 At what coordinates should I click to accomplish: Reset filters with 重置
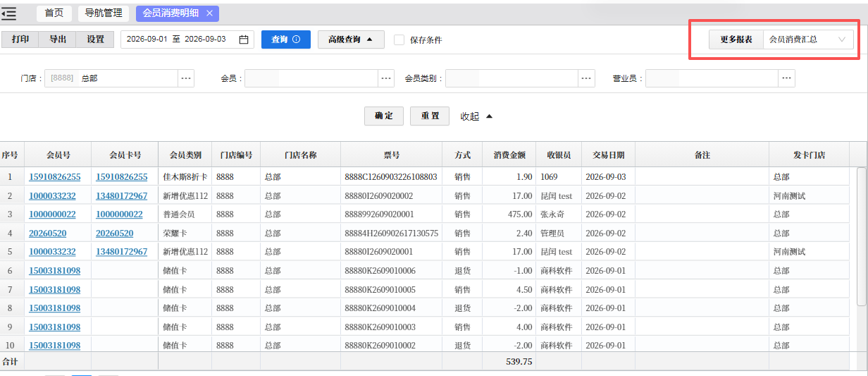pyautogui.click(x=430, y=116)
